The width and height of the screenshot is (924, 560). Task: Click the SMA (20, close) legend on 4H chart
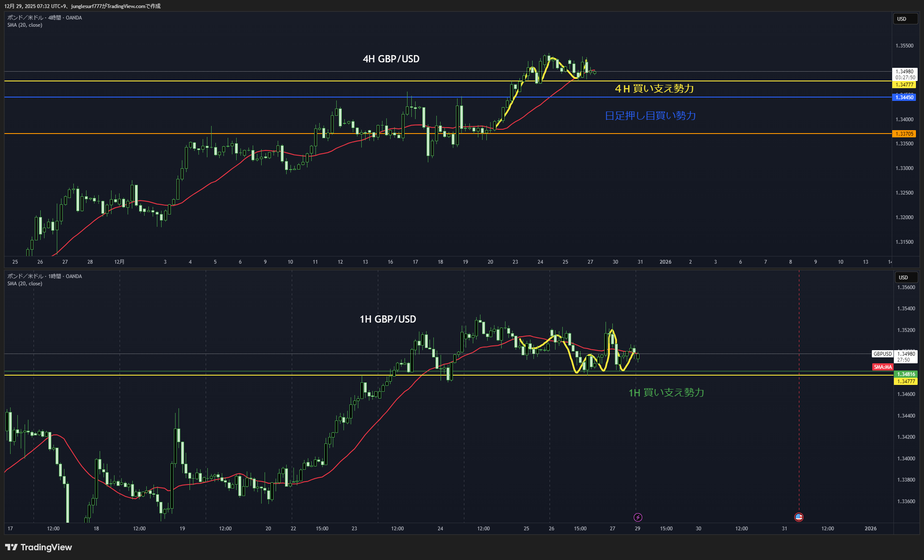point(25,25)
